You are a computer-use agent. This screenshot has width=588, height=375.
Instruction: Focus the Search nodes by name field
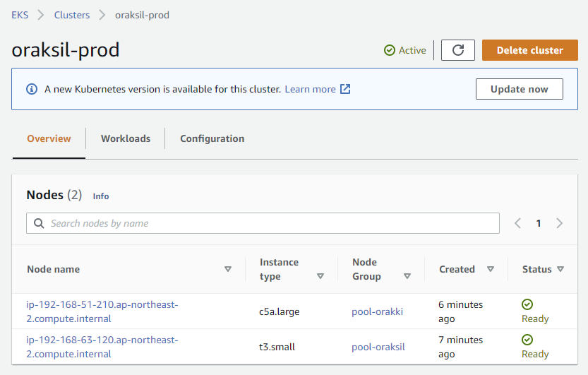click(263, 223)
